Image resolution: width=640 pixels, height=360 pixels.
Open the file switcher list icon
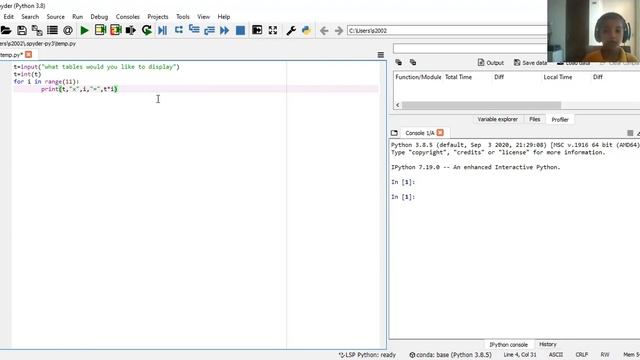click(52, 30)
